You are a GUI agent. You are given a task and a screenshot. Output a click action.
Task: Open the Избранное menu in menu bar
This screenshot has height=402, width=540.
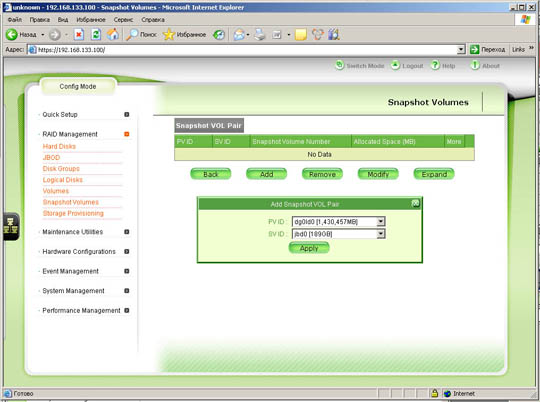pyautogui.click(x=91, y=20)
